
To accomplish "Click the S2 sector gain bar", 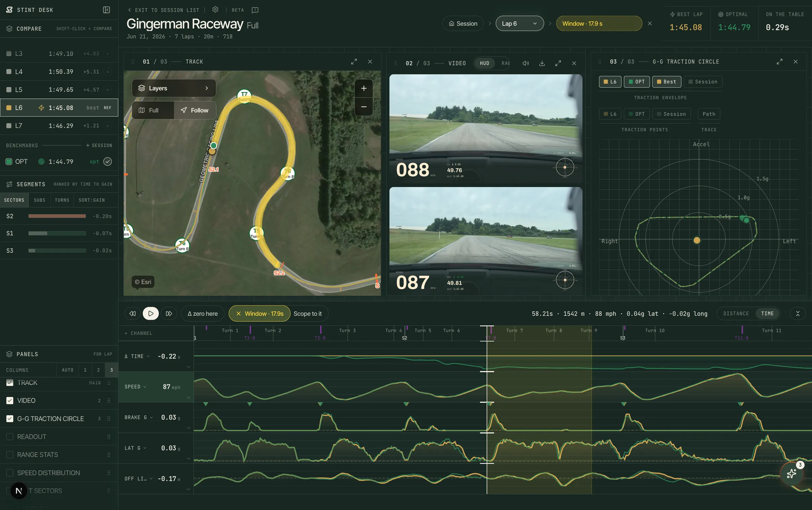I will coord(57,216).
